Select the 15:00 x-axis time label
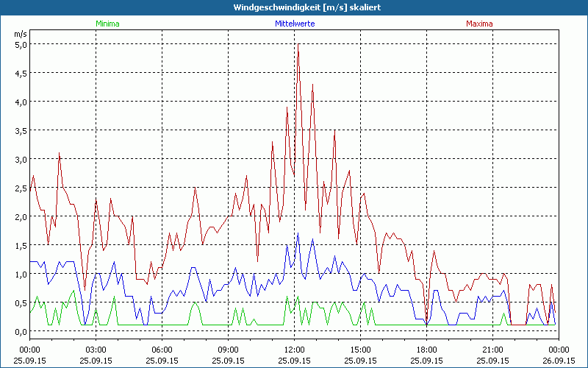The width and height of the screenshot is (588, 368). tap(360, 350)
